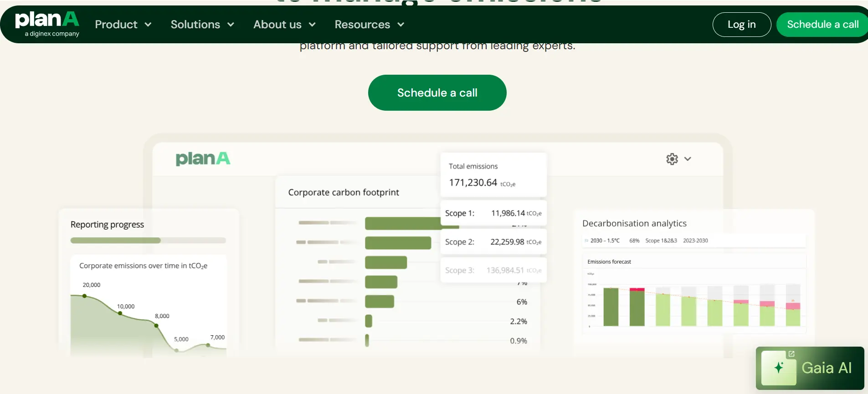Expand the chevron next to the settings gear
The height and width of the screenshot is (394, 868).
(x=688, y=159)
